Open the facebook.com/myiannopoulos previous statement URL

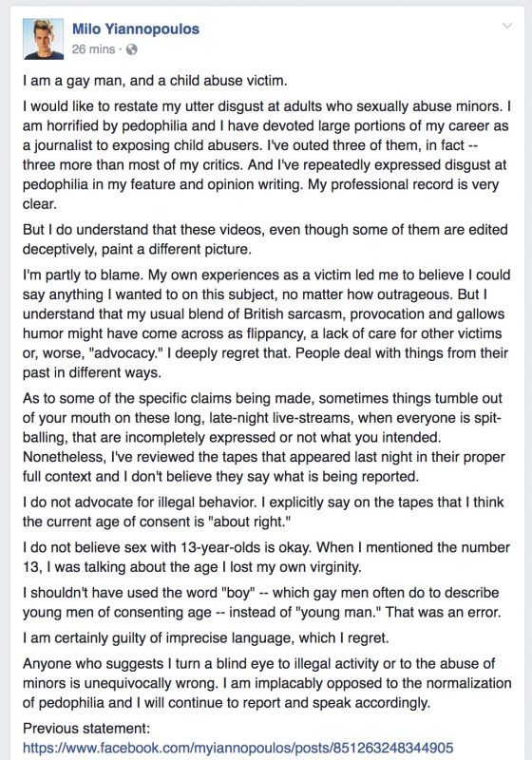pos(237,748)
